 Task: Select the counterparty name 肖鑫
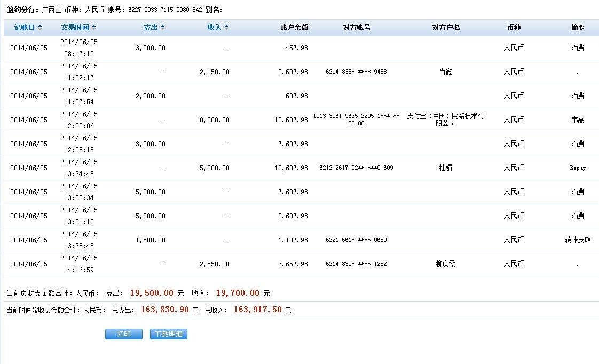tap(445, 72)
